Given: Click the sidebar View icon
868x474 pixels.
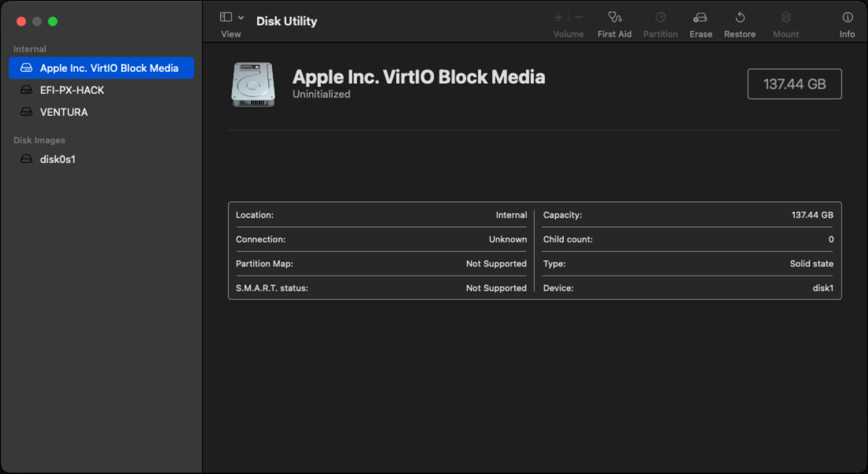Looking at the screenshot, I should pyautogui.click(x=226, y=17).
